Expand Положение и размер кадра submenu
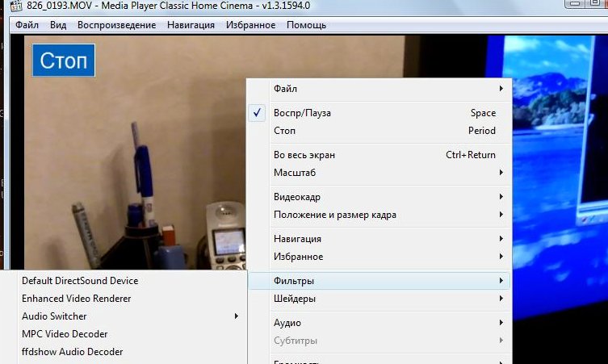 pyautogui.click(x=379, y=215)
